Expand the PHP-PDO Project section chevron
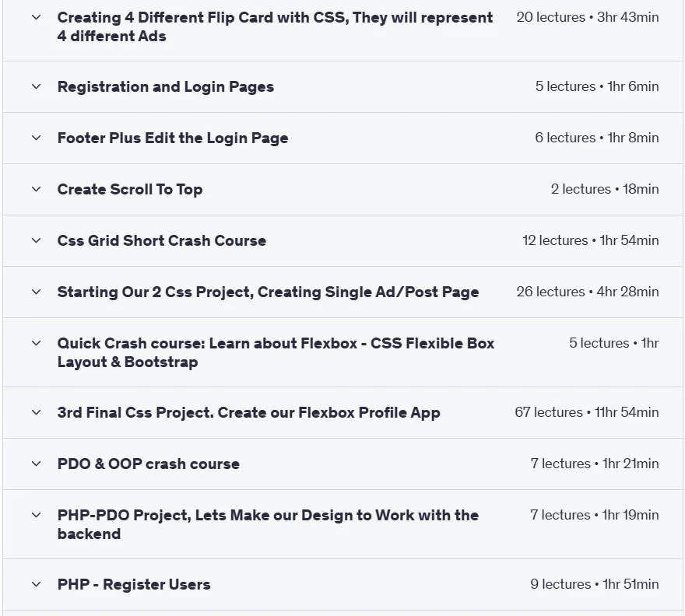The height and width of the screenshot is (616, 685). click(37, 515)
